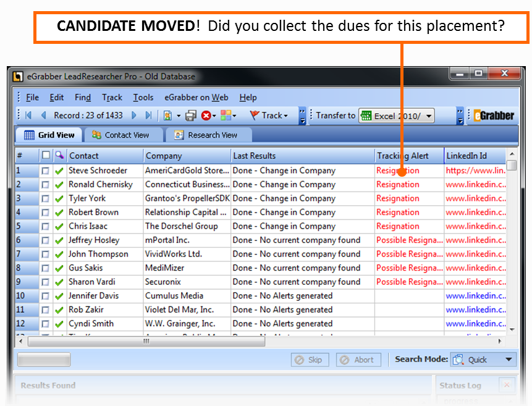Click green checkmark for Jeffrey Hosley
Viewport: 532px width, 406px height.
pos(59,240)
